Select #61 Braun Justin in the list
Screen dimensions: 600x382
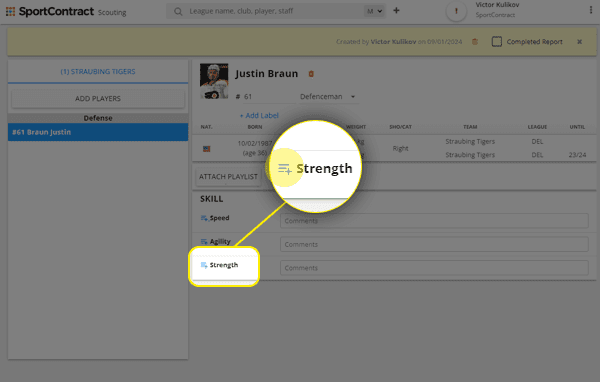pyautogui.click(x=98, y=132)
